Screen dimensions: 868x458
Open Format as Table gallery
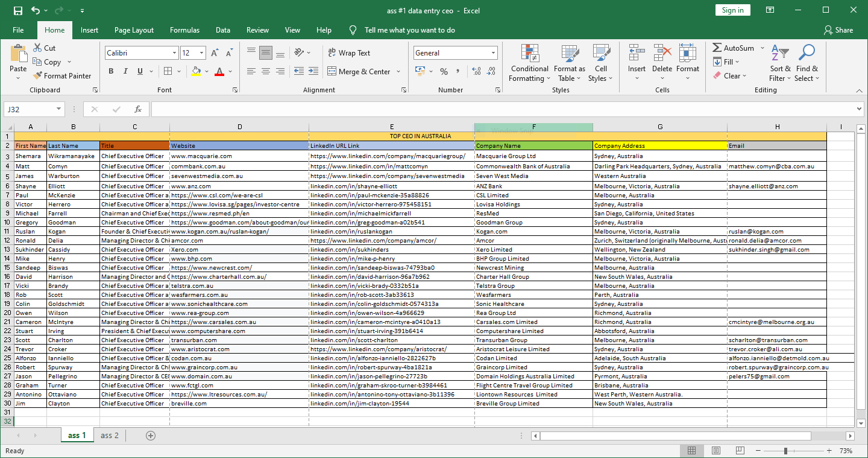tap(570, 63)
